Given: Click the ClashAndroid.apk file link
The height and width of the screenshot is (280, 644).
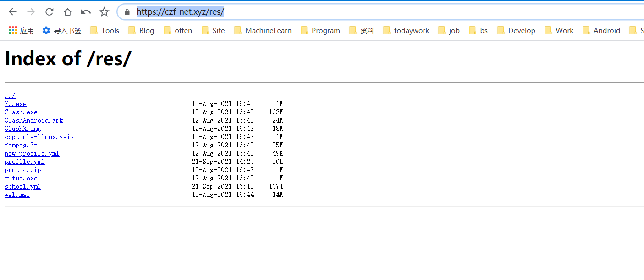Looking at the screenshot, I should pyautogui.click(x=33, y=120).
